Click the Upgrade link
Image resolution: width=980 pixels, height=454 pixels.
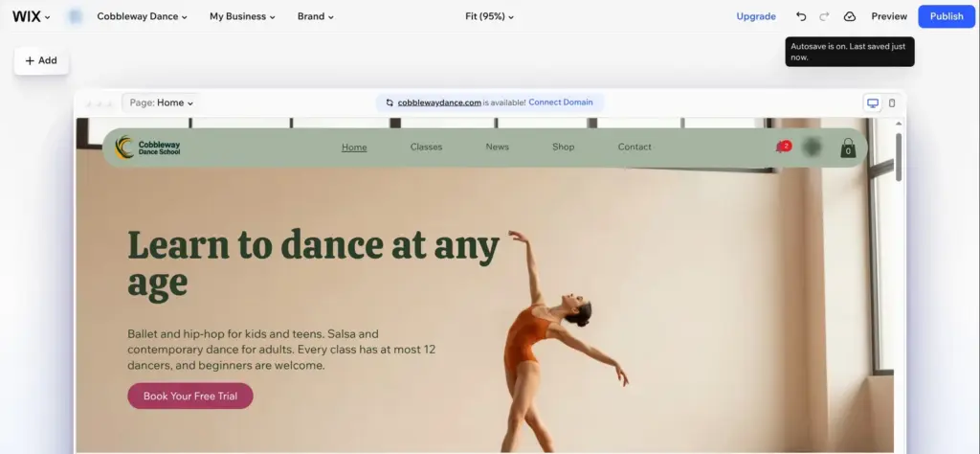click(x=756, y=17)
